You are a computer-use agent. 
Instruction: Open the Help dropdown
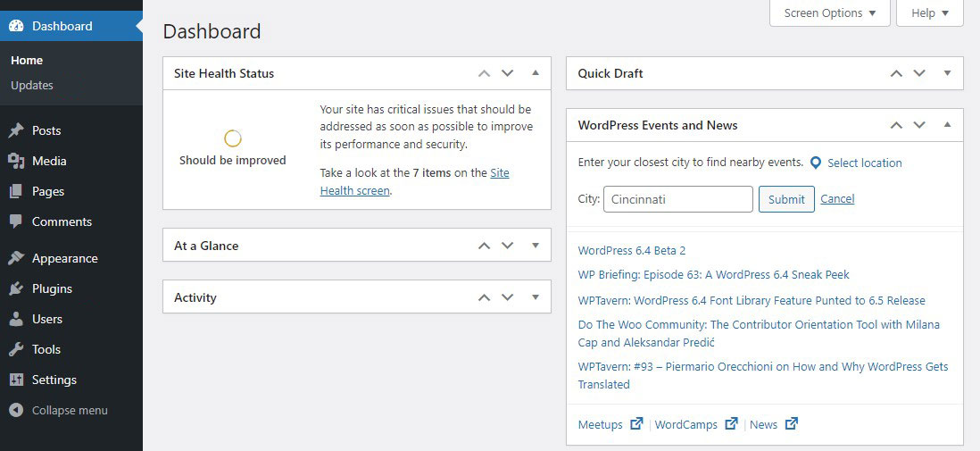point(929,13)
